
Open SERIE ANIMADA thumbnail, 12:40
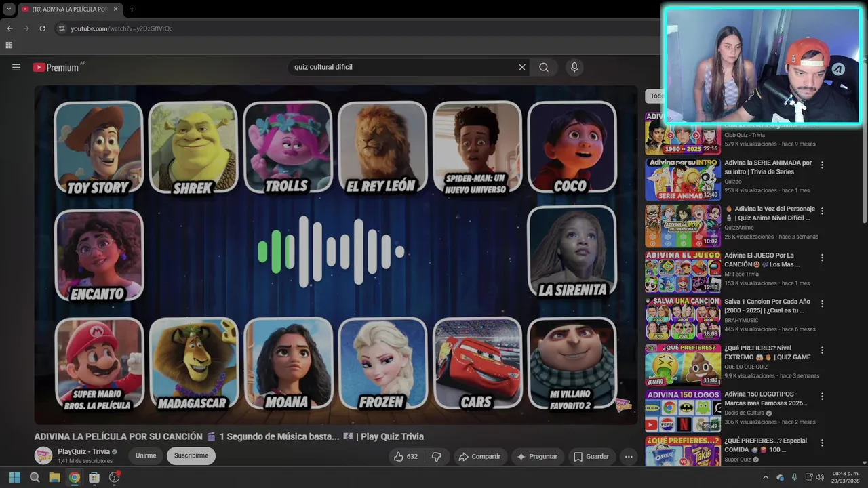point(682,180)
